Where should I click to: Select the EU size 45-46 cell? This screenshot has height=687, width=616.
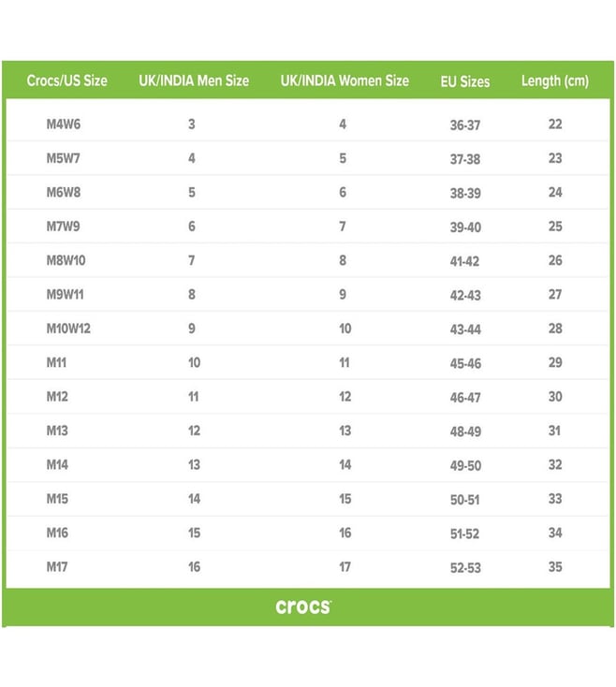click(x=465, y=363)
